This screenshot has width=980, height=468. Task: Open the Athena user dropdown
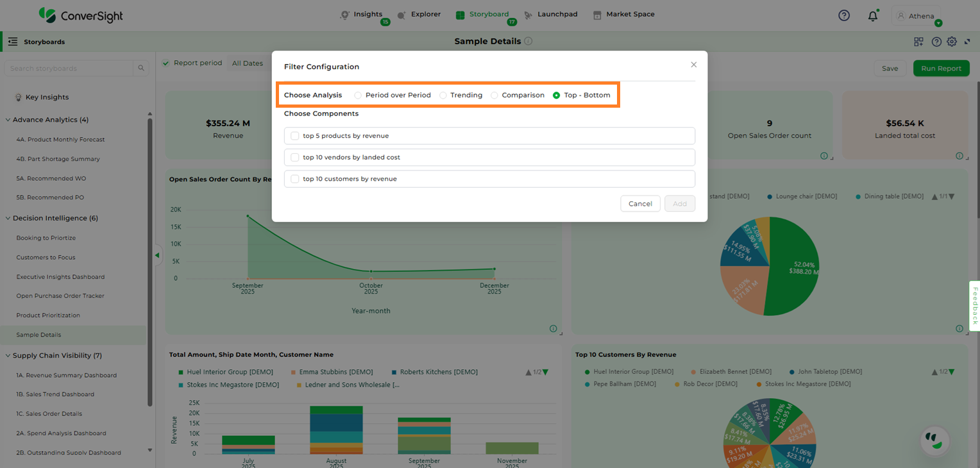pos(916,16)
